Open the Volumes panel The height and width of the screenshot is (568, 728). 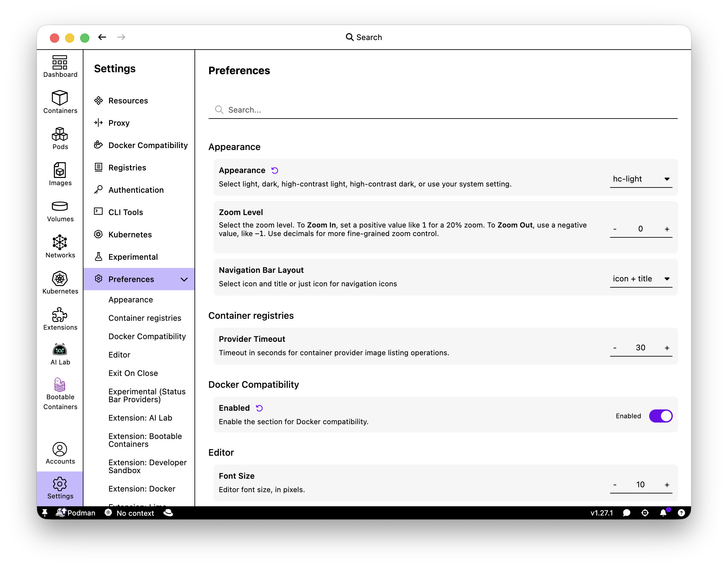(60, 210)
